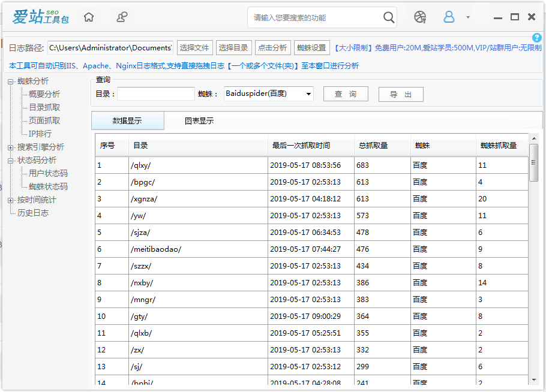
Task: Select the /szzx/ directory cell
Action: click(x=198, y=266)
